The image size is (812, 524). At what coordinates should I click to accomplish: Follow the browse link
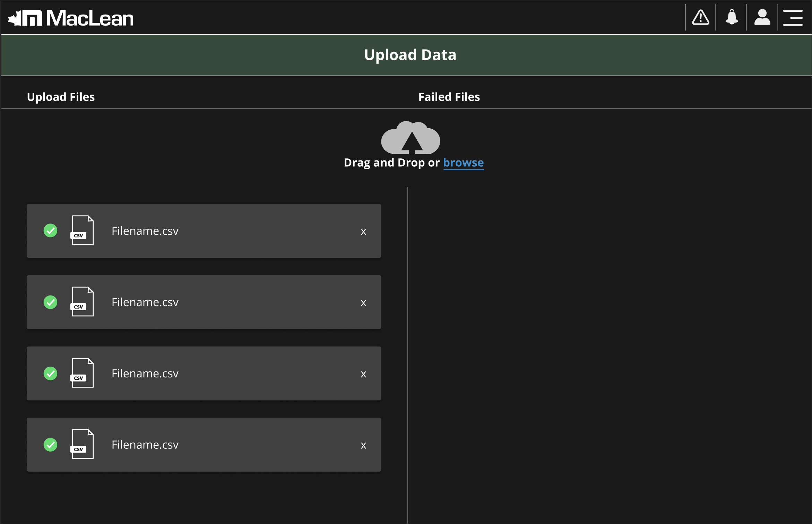click(463, 163)
